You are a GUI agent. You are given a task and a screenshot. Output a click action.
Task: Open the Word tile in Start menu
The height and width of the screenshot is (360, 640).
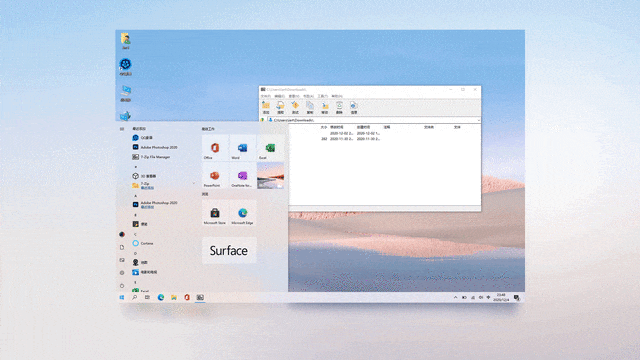tap(242, 148)
